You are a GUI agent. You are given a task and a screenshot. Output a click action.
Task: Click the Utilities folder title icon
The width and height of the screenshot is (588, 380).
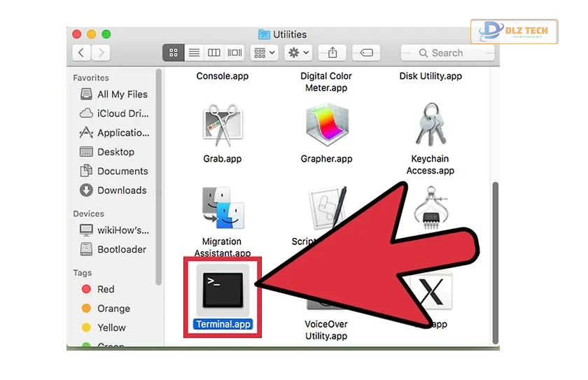click(264, 34)
